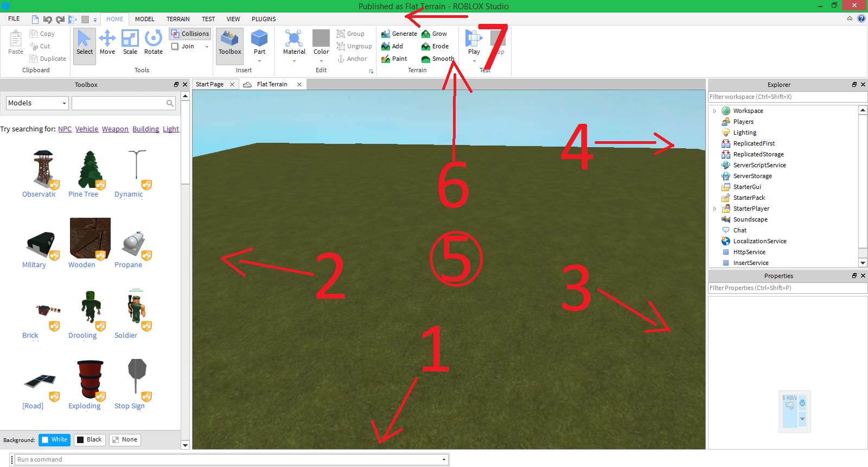Click the Generate terrain icon
This screenshot has height=467, width=868.
click(386, 34)
